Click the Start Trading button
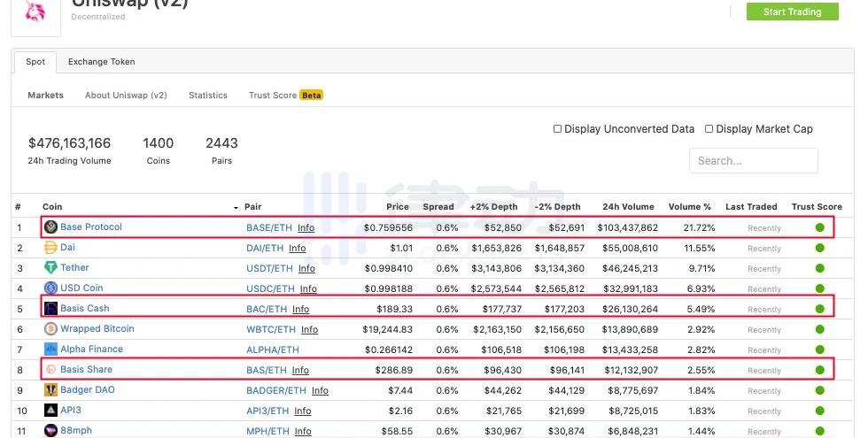The image size is (868, 438). point(792,12)
